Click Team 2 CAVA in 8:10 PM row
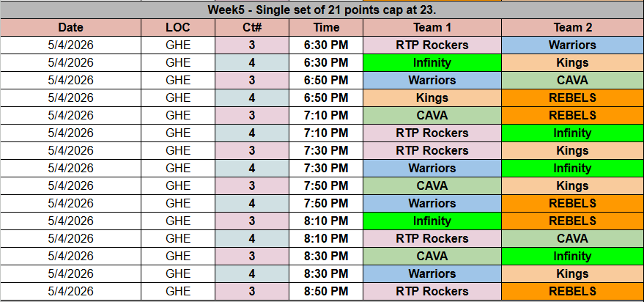 [x=572, y=239]
